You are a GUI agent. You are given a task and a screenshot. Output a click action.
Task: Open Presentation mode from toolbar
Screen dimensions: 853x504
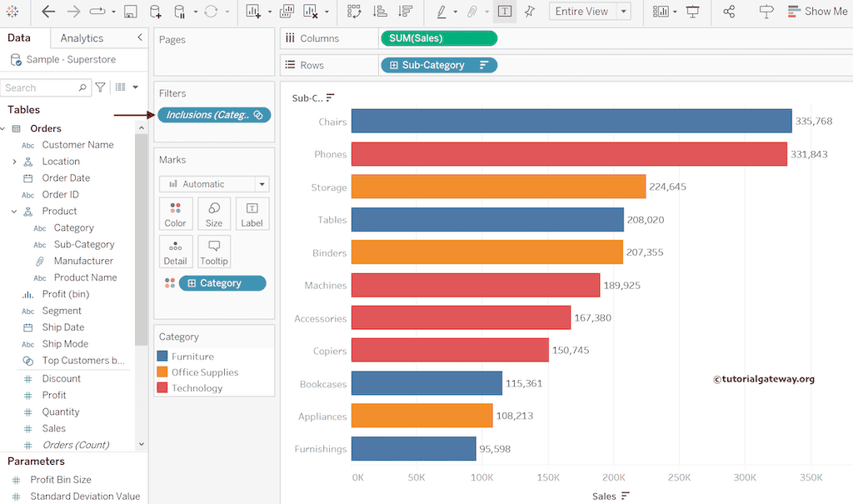[x=693, y=12]
